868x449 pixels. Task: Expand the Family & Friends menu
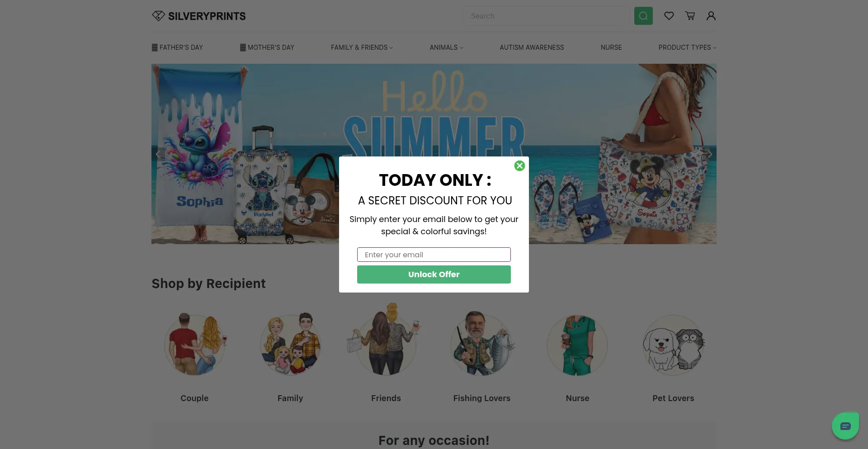(362, 47)
